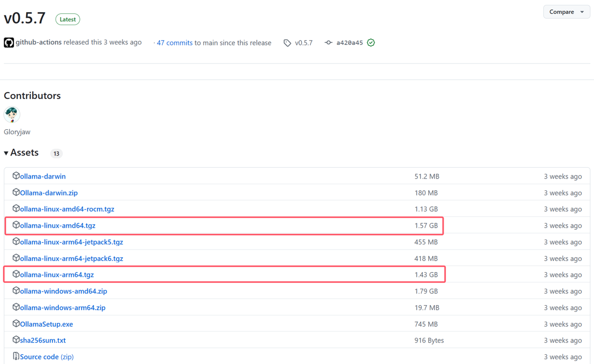Download ollama-windows-arm64.zip
This screenshot has height=364, width=594.
click(x=63, y=308)
